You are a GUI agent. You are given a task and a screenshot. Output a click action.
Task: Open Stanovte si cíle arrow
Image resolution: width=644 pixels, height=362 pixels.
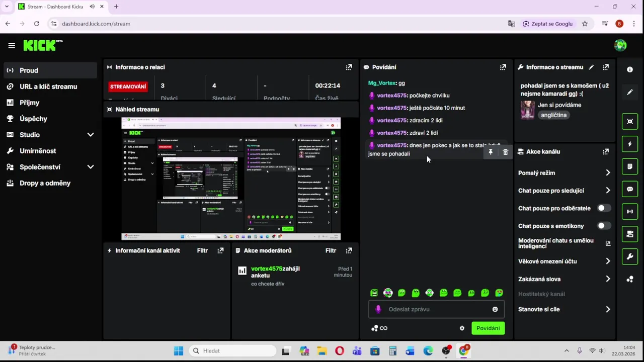coord(608,309)
